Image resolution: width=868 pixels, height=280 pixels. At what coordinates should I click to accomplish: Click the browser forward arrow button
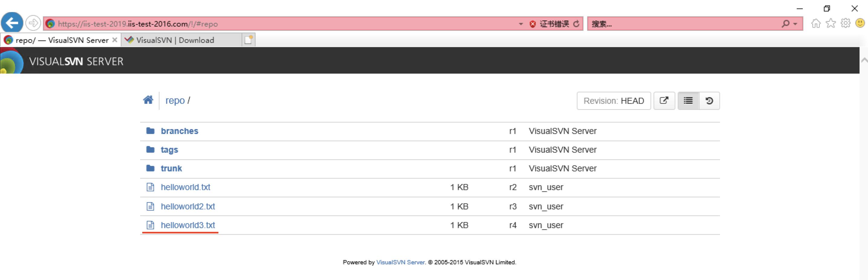click(33, 23)
